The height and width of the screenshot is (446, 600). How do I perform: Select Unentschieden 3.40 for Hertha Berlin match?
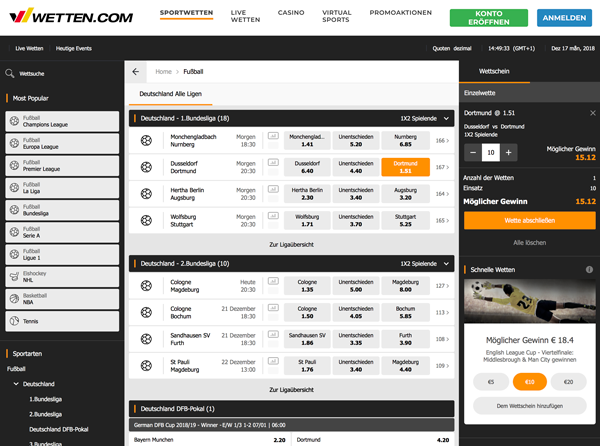[x=356, y=194]
